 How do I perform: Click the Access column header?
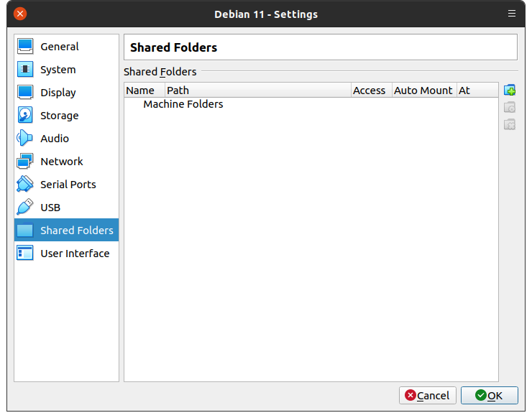370,90
